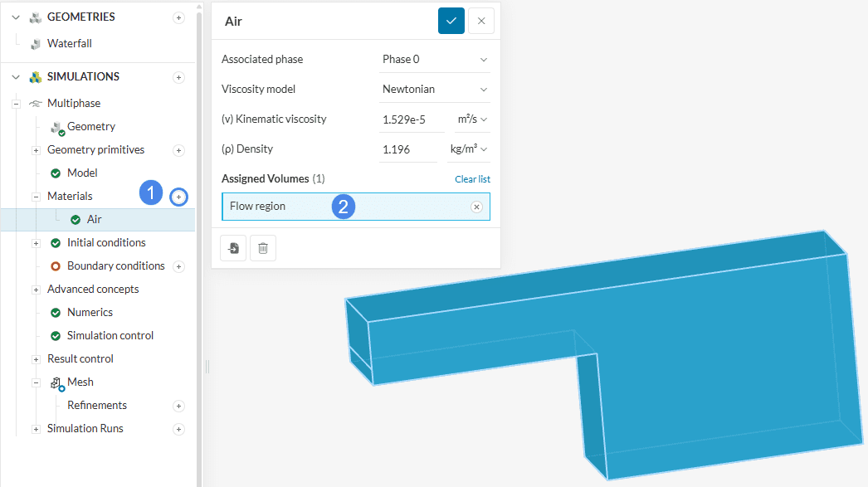Collapse the GEOMETRIES section

16,17
